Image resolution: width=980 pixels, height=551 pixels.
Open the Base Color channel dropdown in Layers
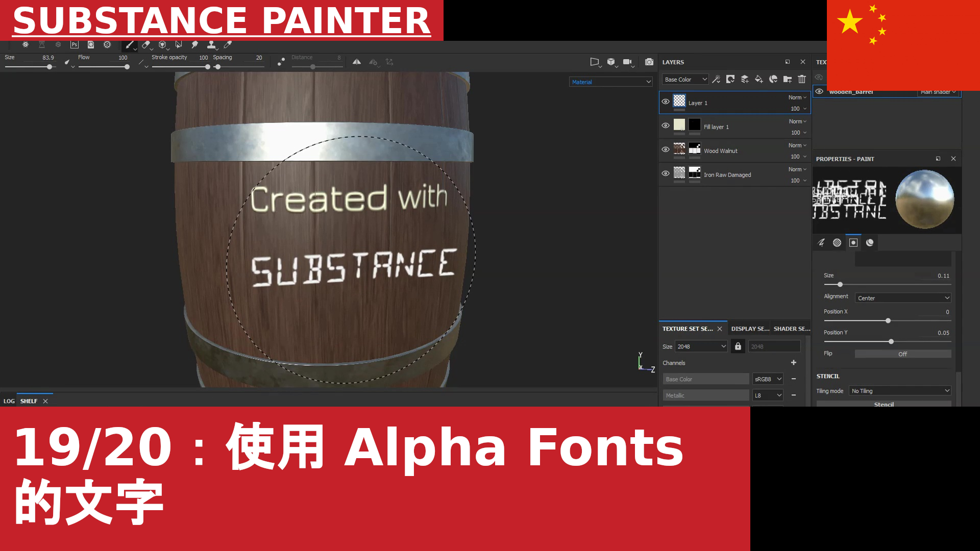685,80
